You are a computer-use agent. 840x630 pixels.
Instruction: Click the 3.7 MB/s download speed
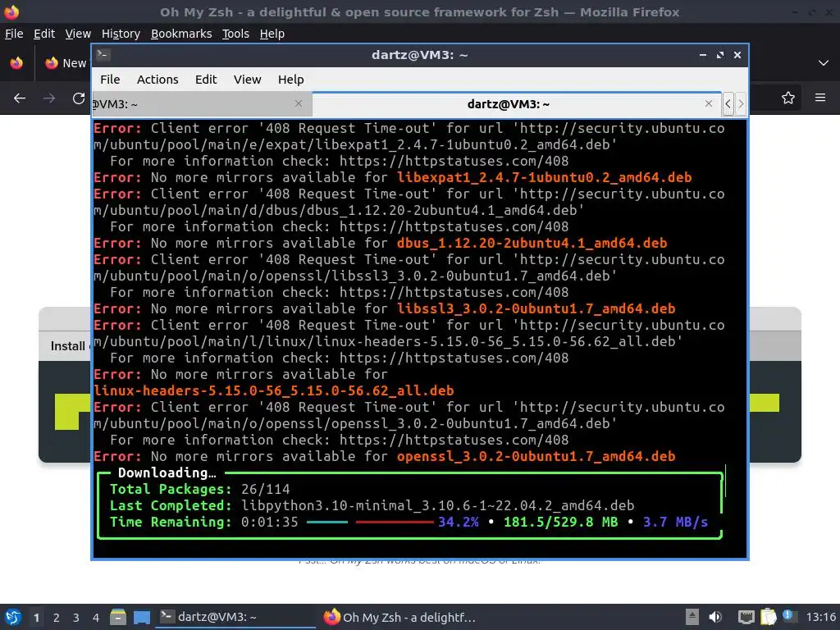tap(676, 522)
